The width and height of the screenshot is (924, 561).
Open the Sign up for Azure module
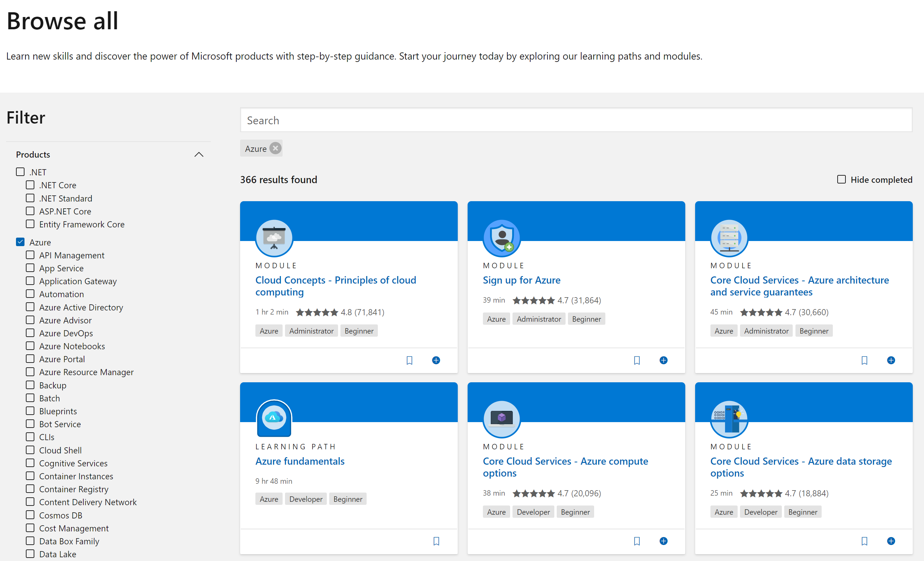coord(522,280)
